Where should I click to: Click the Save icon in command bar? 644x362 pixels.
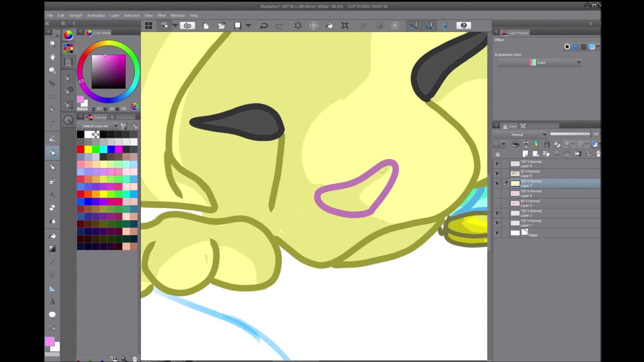pos(237,26)
